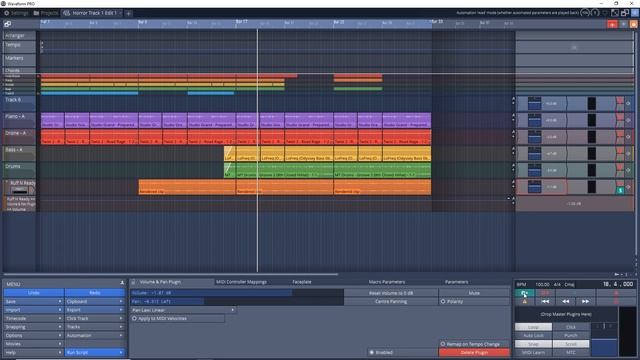Select the Parameters tab

click(456, 282)
